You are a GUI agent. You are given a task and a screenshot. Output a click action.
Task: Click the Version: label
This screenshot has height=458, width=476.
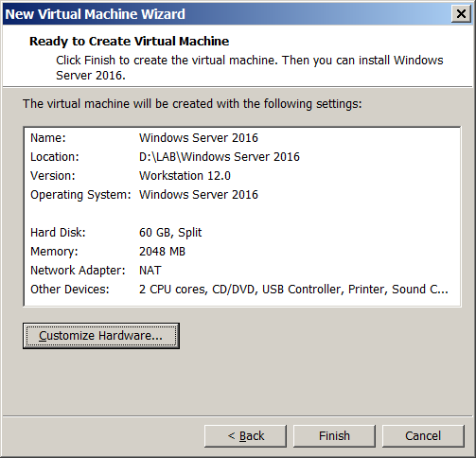[x=53, y=176]
